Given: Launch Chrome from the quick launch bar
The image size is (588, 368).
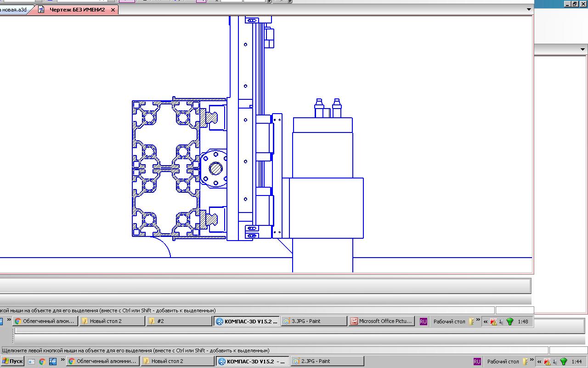Looking at the screenshot, I should pos(42,362).
